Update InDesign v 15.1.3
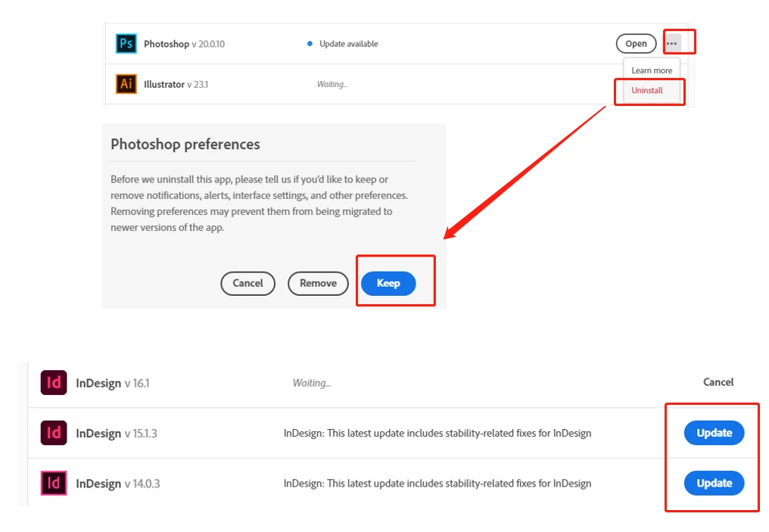 point(714,432)
